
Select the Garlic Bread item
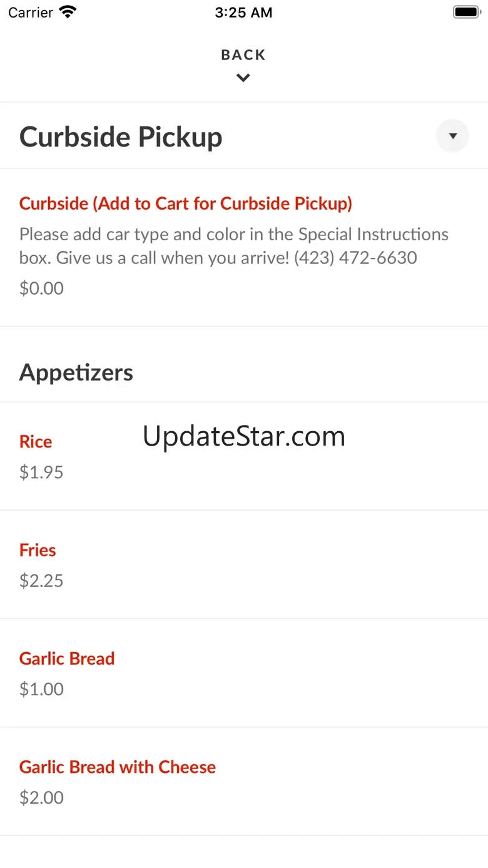coord(67,658)
